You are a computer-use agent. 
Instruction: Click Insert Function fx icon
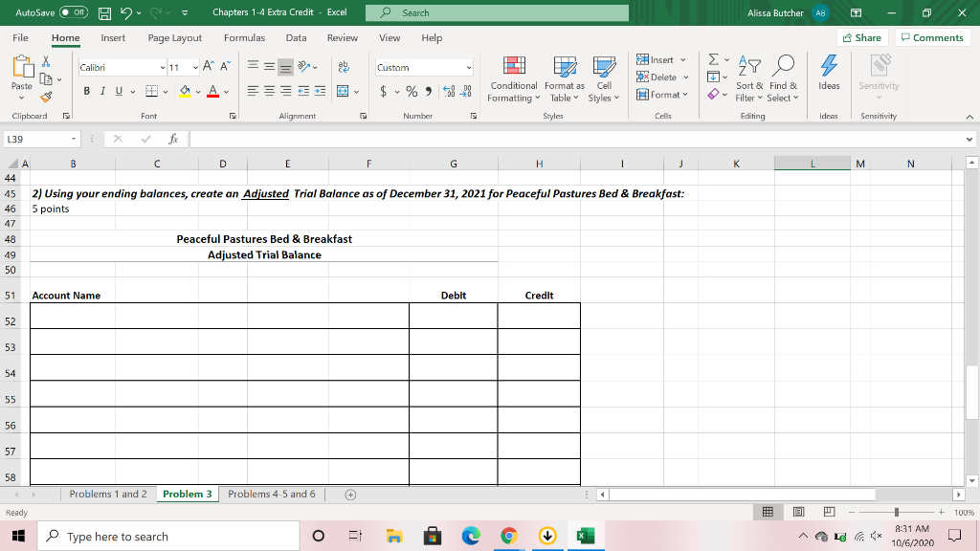tap(173, 139)
